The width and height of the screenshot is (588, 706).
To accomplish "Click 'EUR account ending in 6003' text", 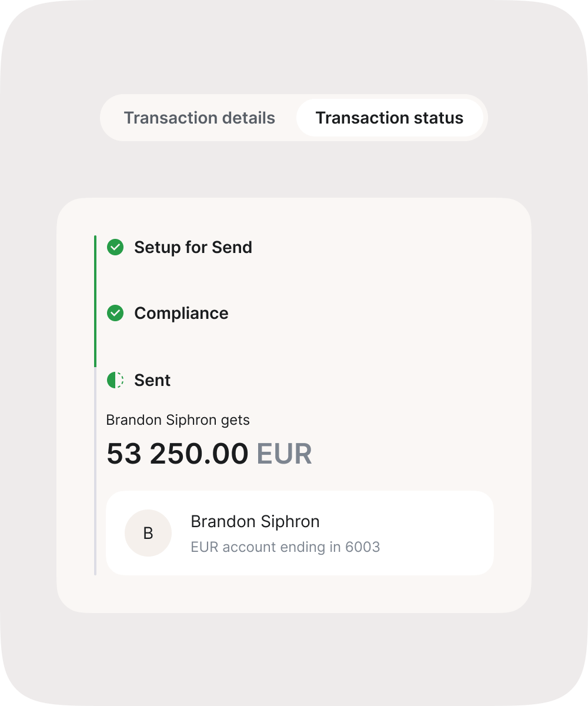I will pos(285,547).
